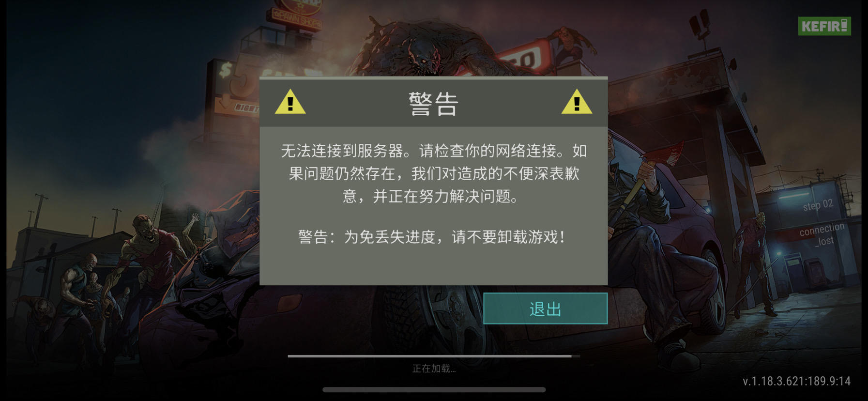Viewport: 868px width, 401px height.
Task: Click the loading progress bar
Action: (434, 356)
